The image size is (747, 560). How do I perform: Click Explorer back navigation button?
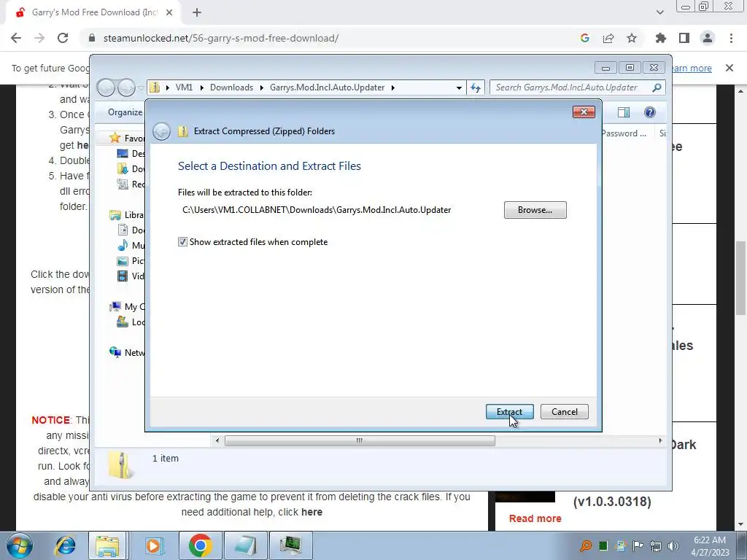pyautogui.click(x=106, y=87)
